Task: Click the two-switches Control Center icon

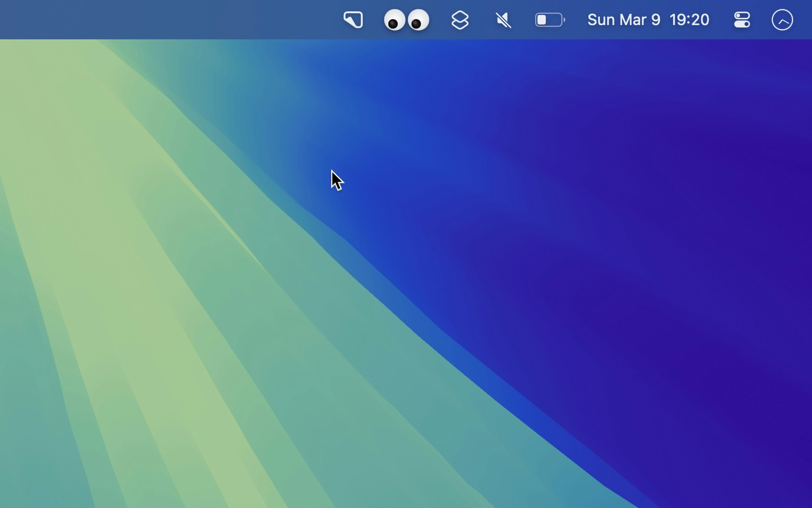Action: 741,20
